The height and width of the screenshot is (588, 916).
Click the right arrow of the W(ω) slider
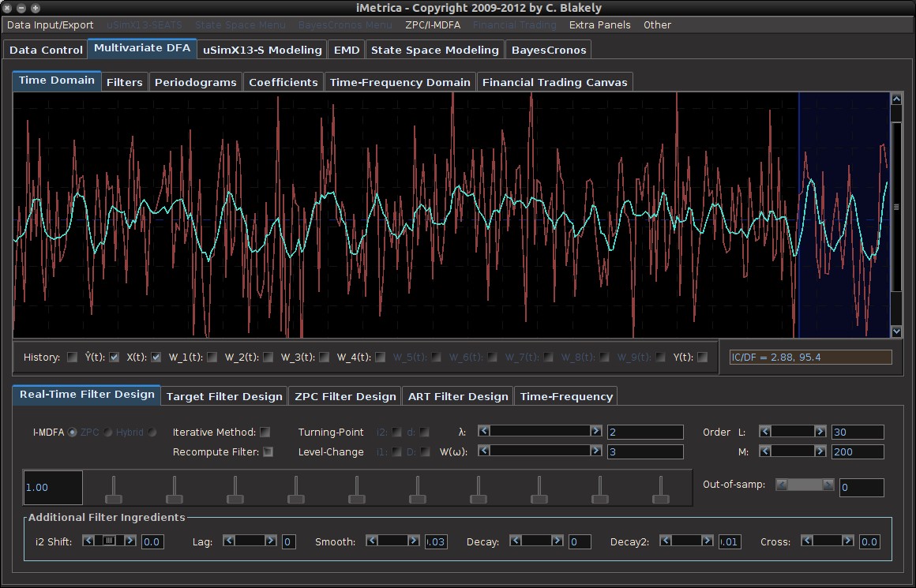click(x=596, y=451)
